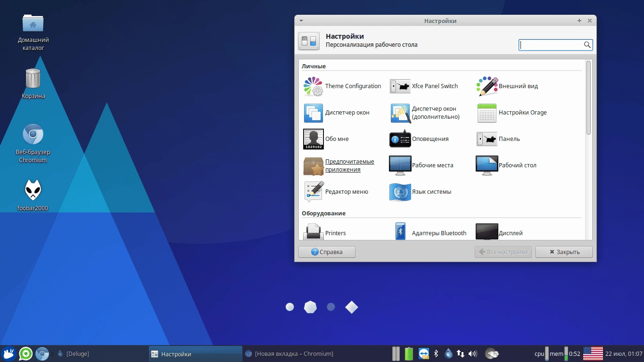Click the TeamViewer tray icon
This screenshot has height=362, width=644.
(x=423, y=354)
